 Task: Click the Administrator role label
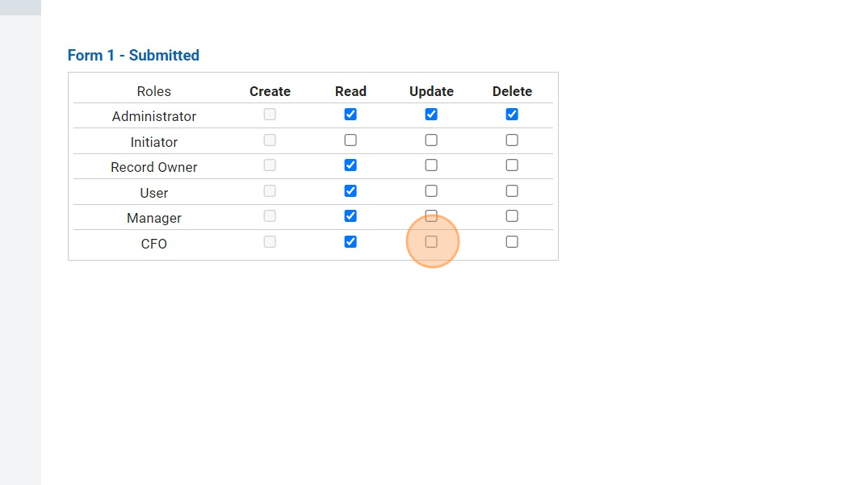coord(154,116)
